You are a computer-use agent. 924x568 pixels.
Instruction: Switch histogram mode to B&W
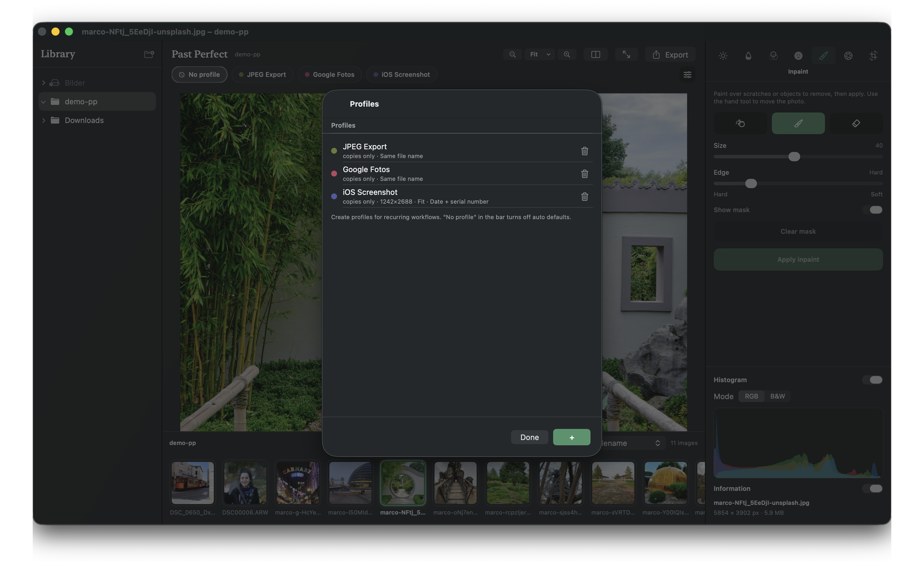tap(777, 396)
